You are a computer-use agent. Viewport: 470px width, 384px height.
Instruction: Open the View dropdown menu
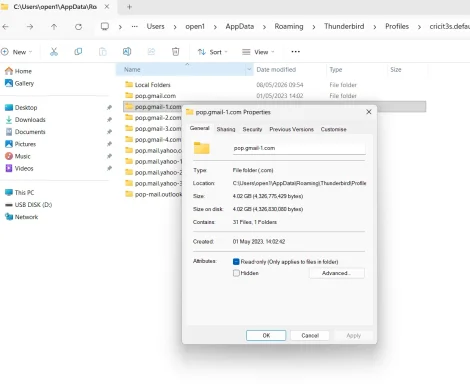point(258,52)
